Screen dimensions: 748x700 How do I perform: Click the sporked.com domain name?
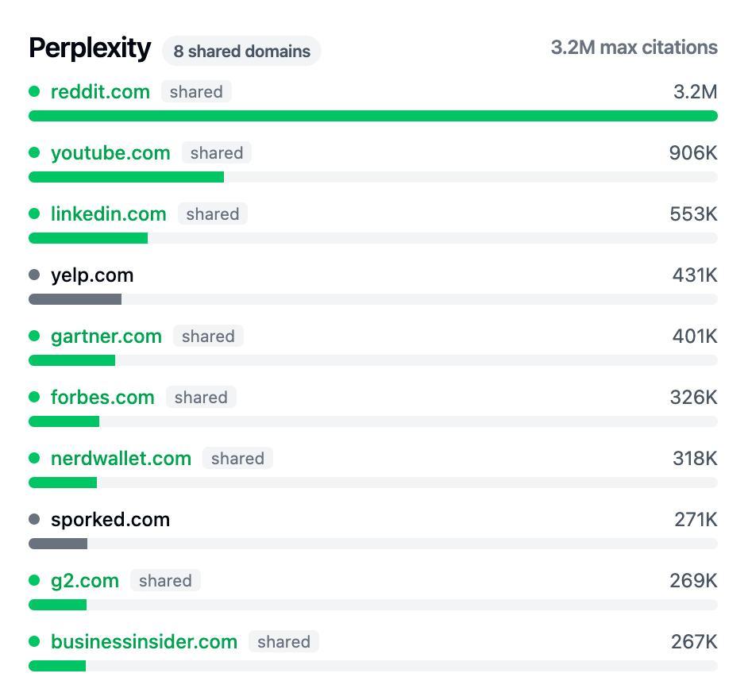tap(110, 519)
